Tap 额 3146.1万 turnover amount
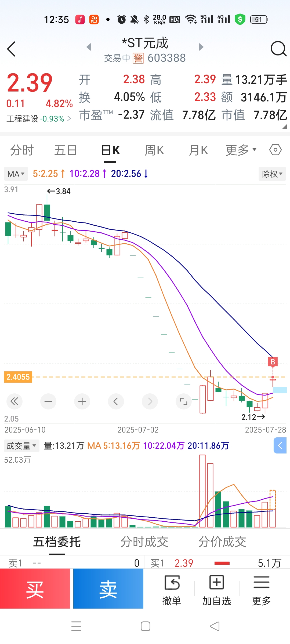 click(264, 97)
